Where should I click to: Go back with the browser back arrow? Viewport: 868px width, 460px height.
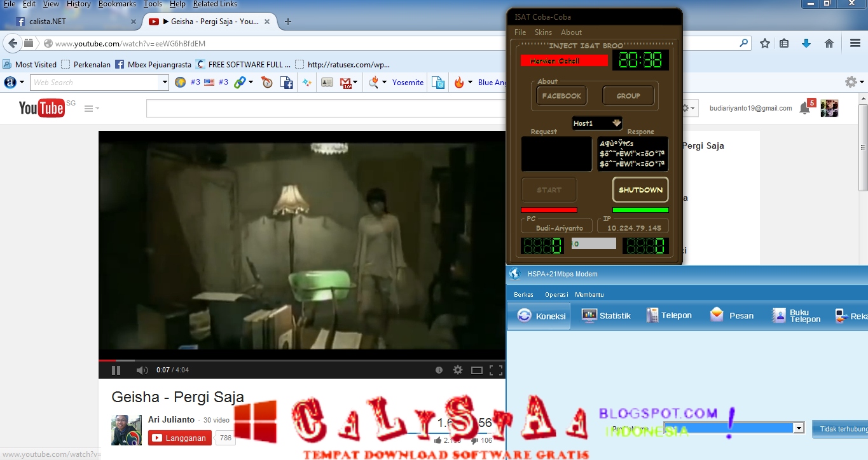[x=12, y=44]
